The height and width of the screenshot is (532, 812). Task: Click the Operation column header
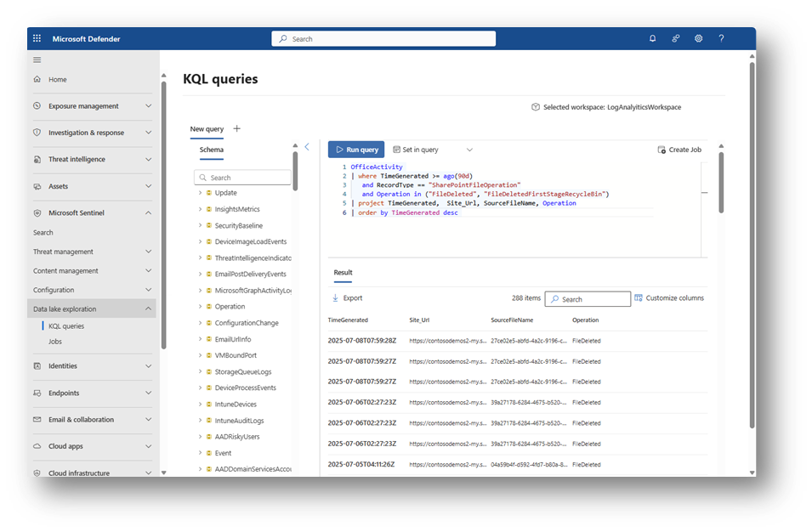tap(586, 320)
